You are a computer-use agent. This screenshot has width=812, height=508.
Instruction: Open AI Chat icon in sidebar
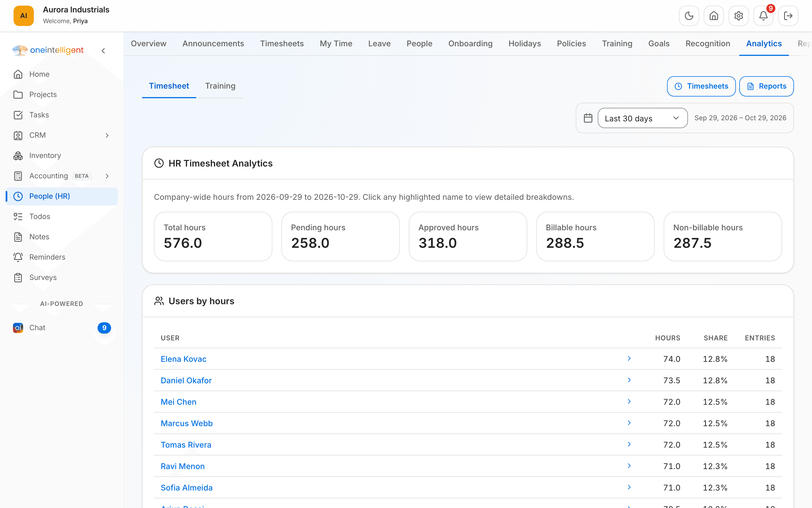coord(18,328)
